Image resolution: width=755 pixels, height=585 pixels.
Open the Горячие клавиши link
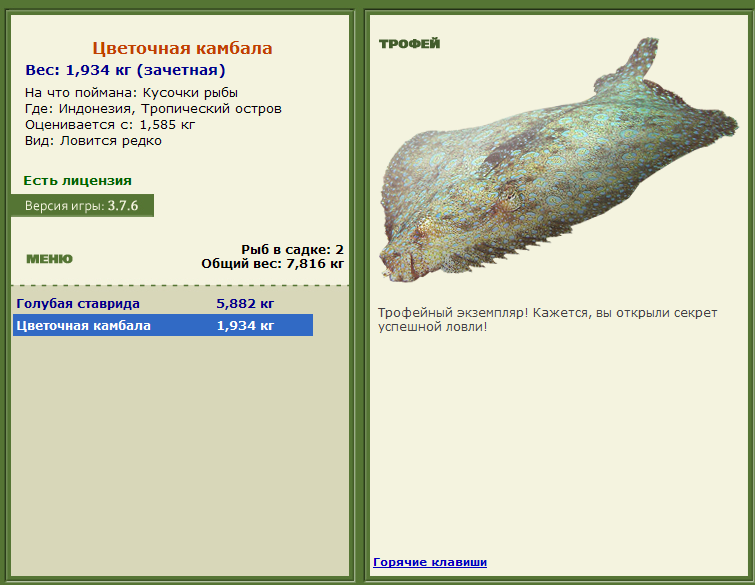point(430,562)
